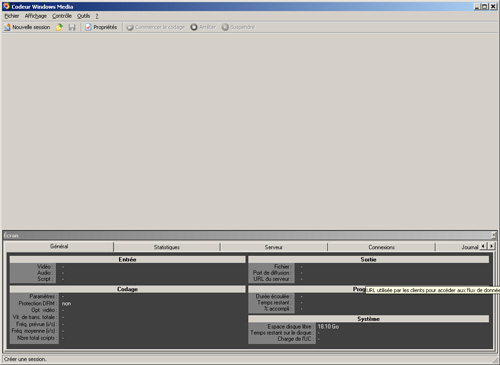This screenshot has height=365, width=500.
Task: Click the Opt. vidéo label
Action: tap(44, 310)
